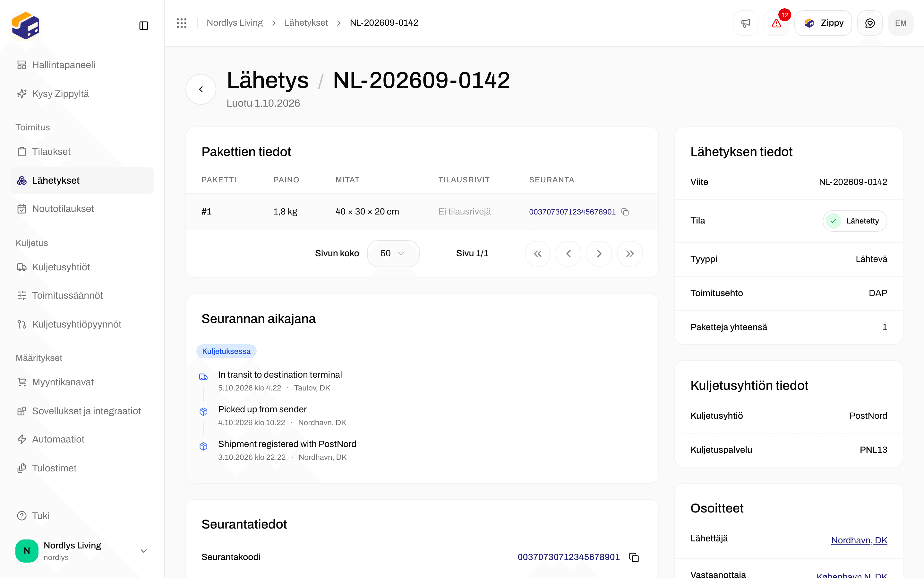The image size is (924, 578).
Task: Collapse the sidebar with the panel icon
Action: pos(143,26)
